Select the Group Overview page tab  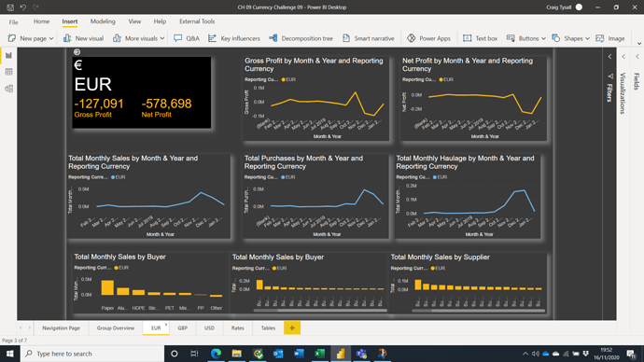pyautogui.click(x=116, y=327)
